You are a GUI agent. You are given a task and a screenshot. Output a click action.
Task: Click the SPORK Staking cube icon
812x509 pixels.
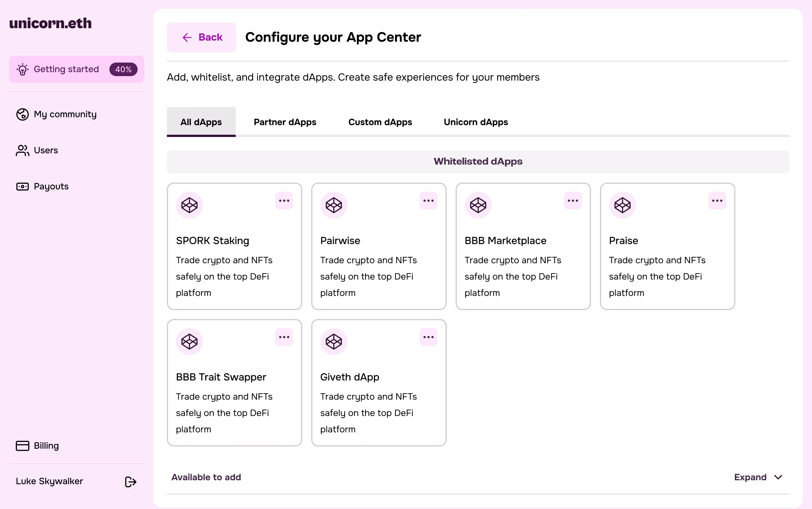coord(189,205)
